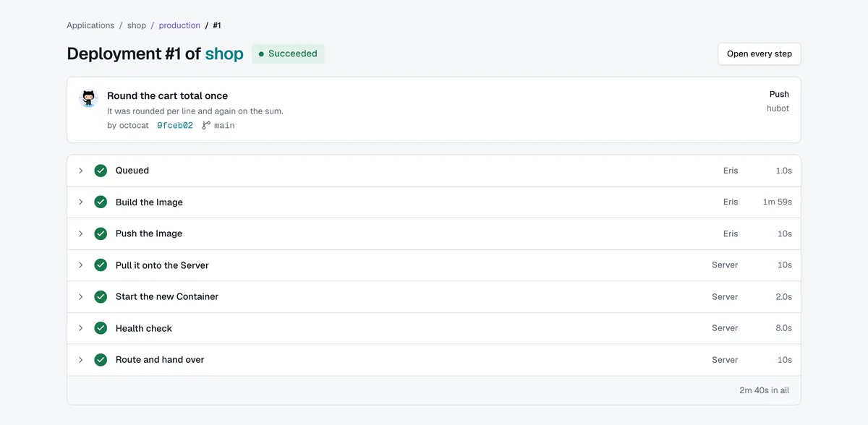Viewport: 868px width, 425px height.
Task: Click the '2m 40s in all' total
Action: [x=765, y=390]
